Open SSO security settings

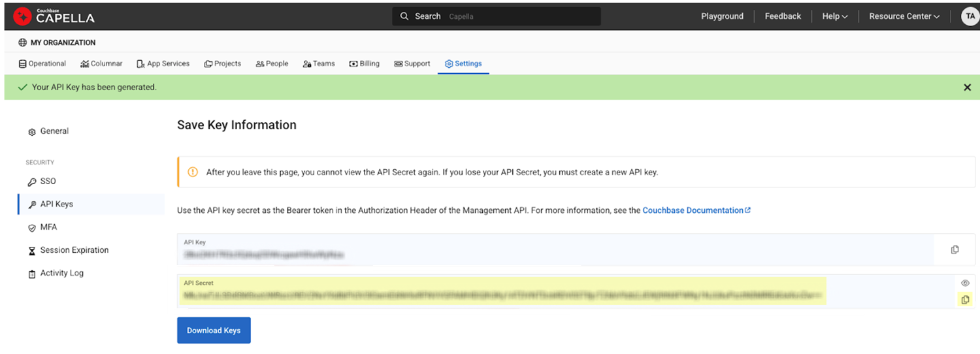pyautogui.click(x=48, y=181)
